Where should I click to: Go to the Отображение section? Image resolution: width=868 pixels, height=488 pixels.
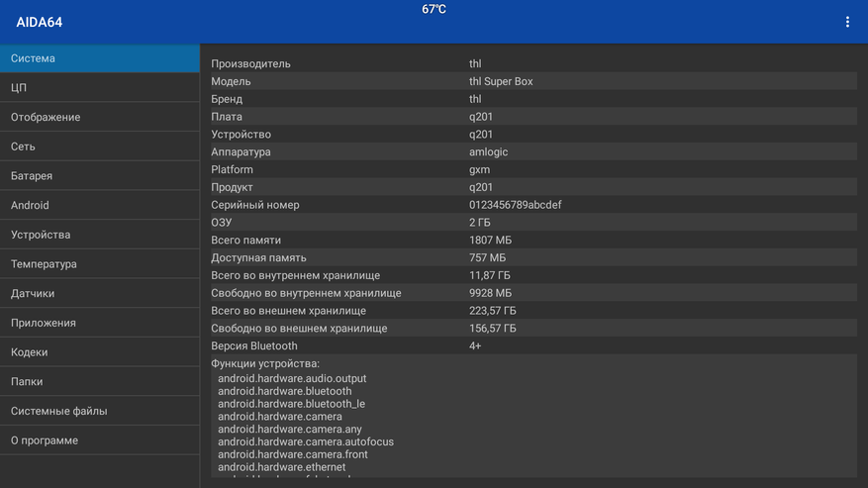coord(100,117)
